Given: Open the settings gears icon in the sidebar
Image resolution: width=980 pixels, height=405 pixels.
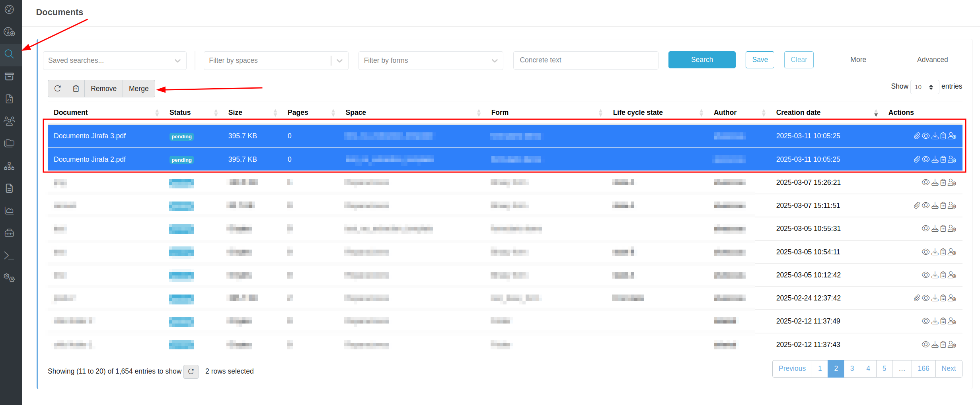Looking at the screenshot, I should click(x=9, y=278).
